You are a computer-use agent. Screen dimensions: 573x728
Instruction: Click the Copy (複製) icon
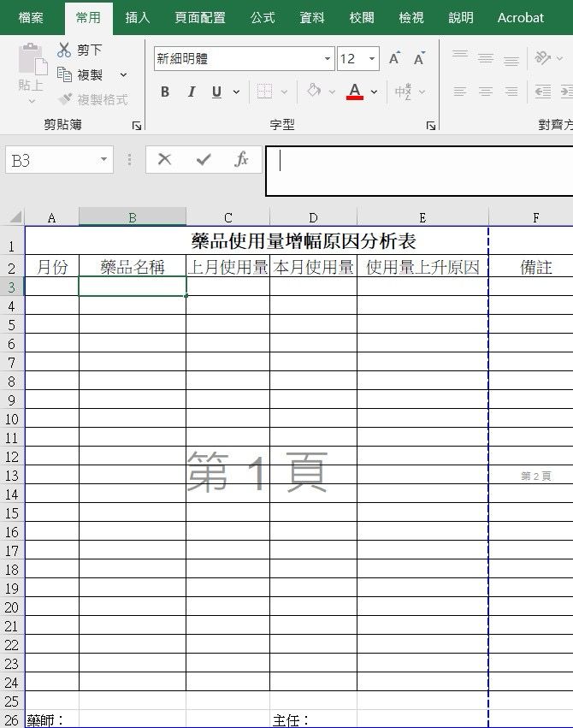coord(65,75)
